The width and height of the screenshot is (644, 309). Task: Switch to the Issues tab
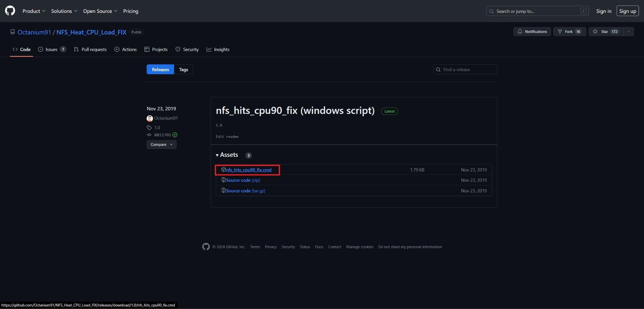[x=52, y=49]
